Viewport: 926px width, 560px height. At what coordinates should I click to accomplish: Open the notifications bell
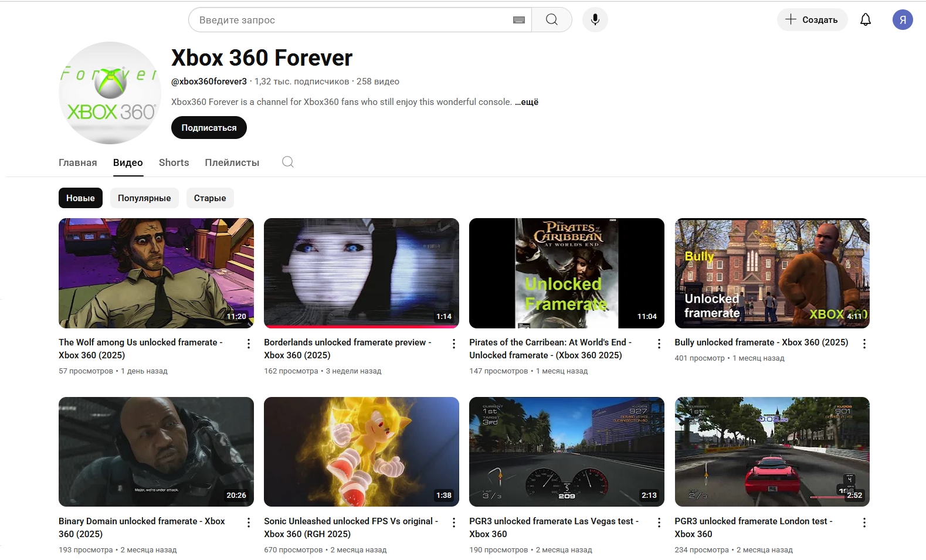coord(866,20)
